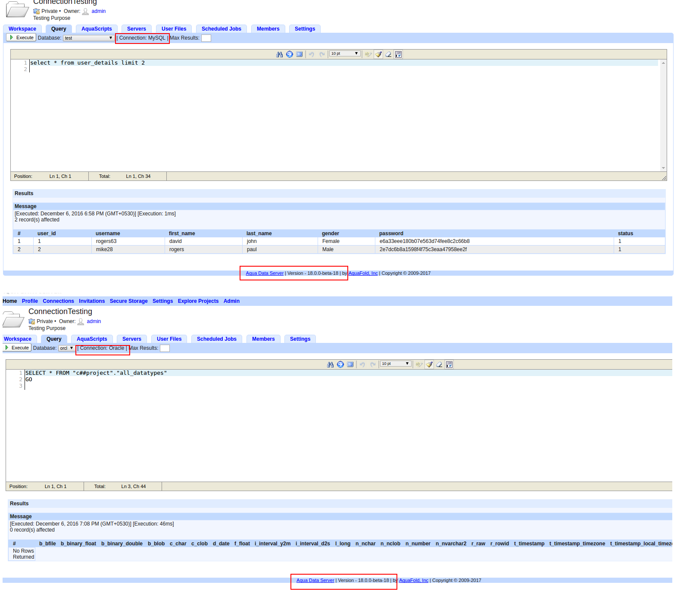Click the syntax highlight brush icon in MySQL editor
674x616 pixels.
point(378,54)
